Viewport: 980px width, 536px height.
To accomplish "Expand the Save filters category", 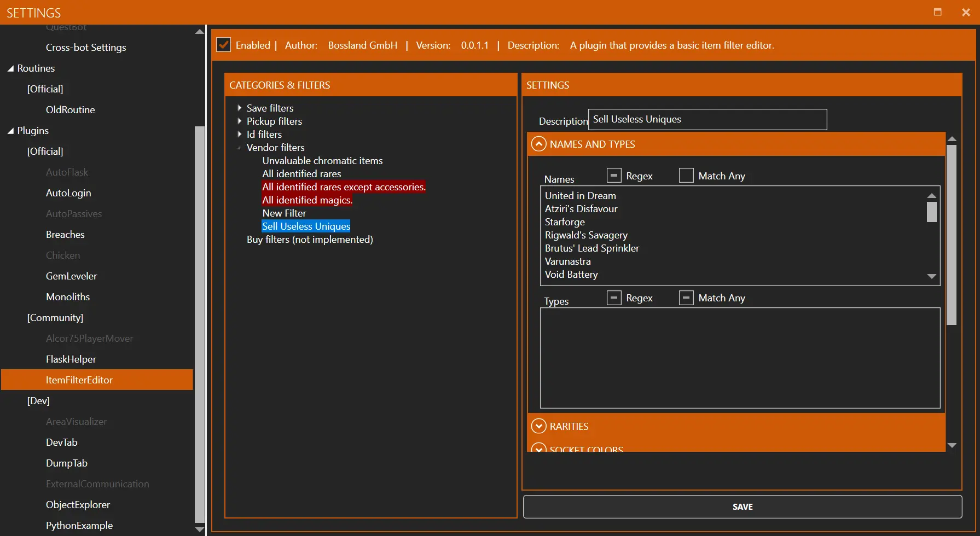I will (x=239, y=108).
